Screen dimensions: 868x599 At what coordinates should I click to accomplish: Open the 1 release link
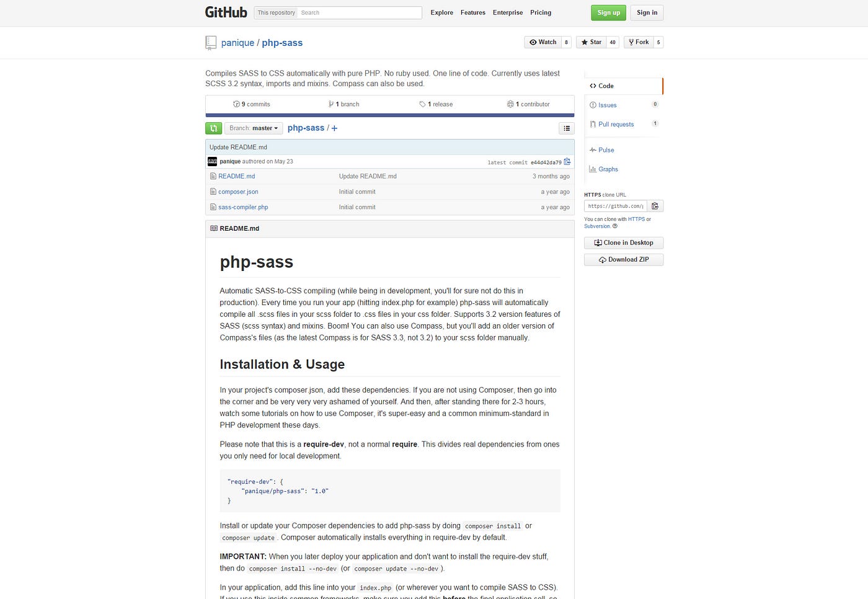tap(436, 104)
